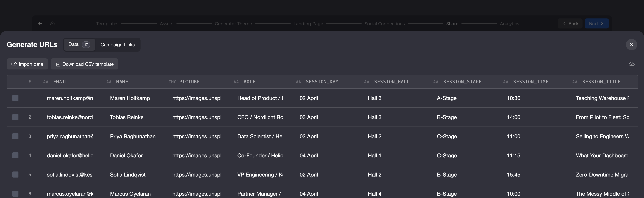The image size is (644, 198).
Task: Open the Analytics step
Action: [509, 24]
